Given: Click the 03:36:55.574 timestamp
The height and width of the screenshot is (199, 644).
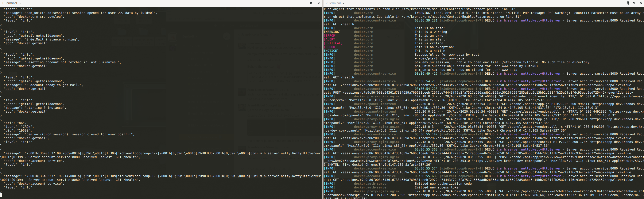Looking at the screenshot, I should [426, 168].
